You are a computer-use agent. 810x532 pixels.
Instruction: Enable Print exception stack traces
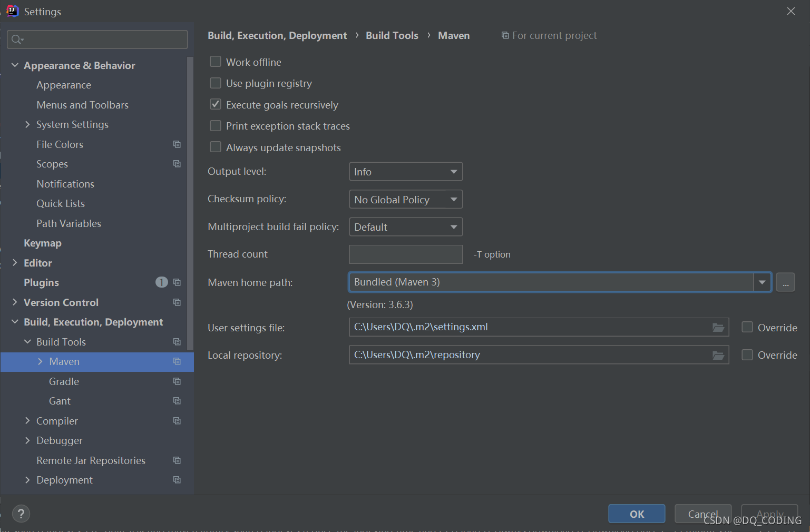coord(216,126)
